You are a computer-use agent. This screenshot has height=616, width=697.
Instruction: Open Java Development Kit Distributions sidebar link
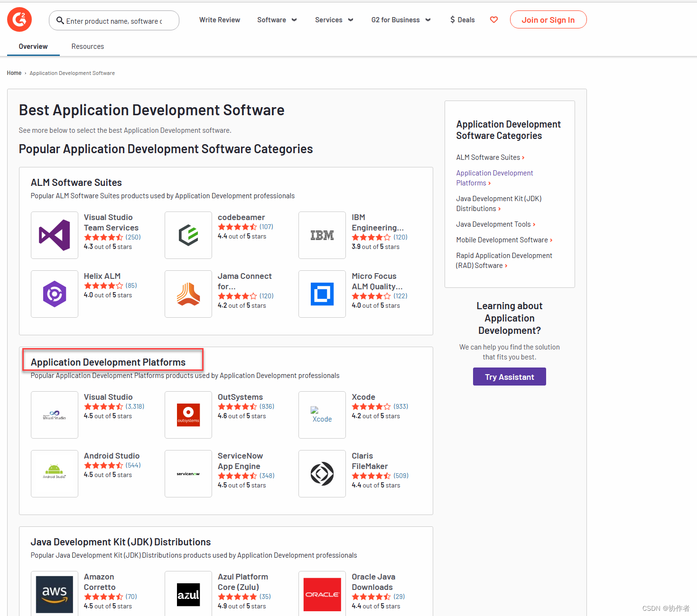[x=499, y=203]
